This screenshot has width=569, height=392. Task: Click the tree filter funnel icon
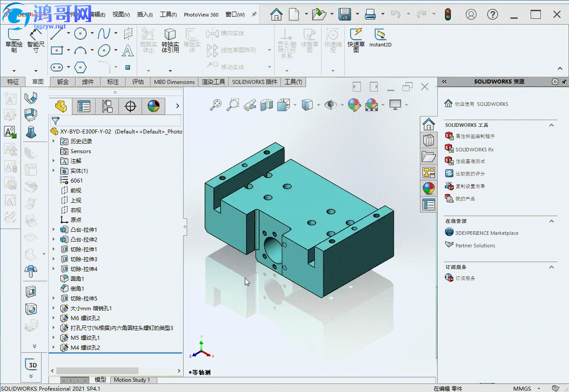[55, 121]
